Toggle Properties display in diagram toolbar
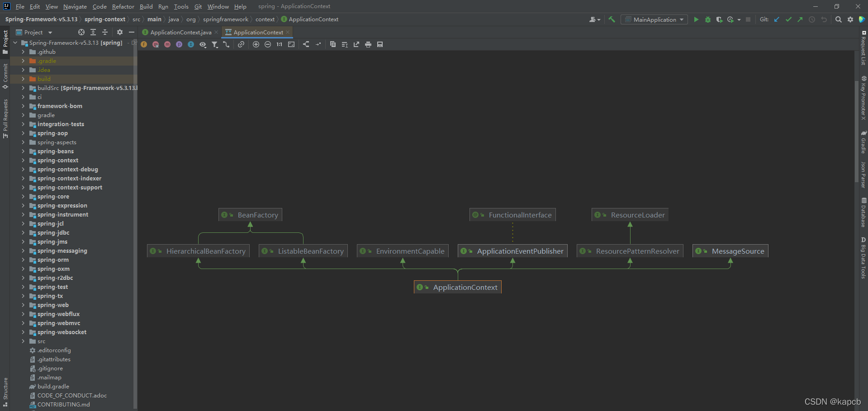 179,44
